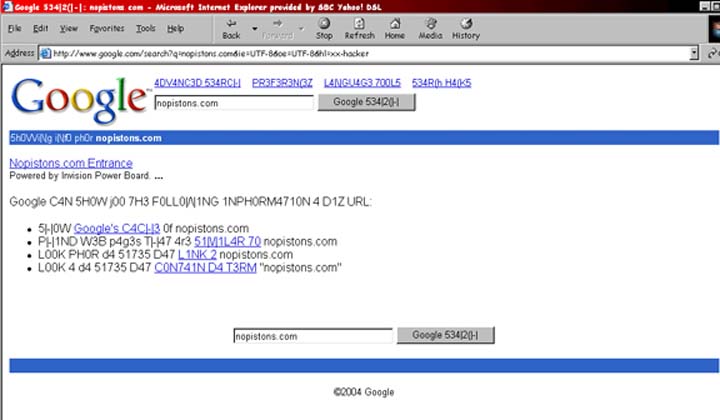Viewport: 720px width, 420px height.
Task: Open the File menu
Action: pos(14,28)
